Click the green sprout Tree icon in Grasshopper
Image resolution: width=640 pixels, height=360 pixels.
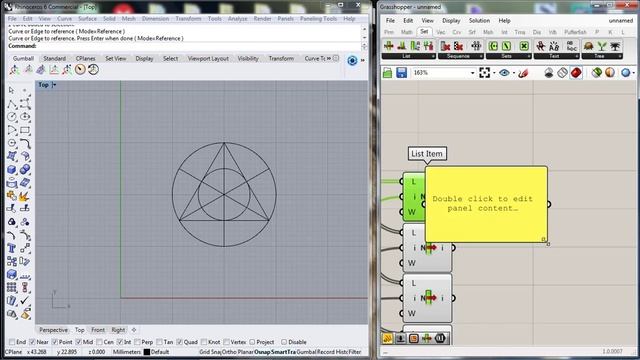point(602,46)
